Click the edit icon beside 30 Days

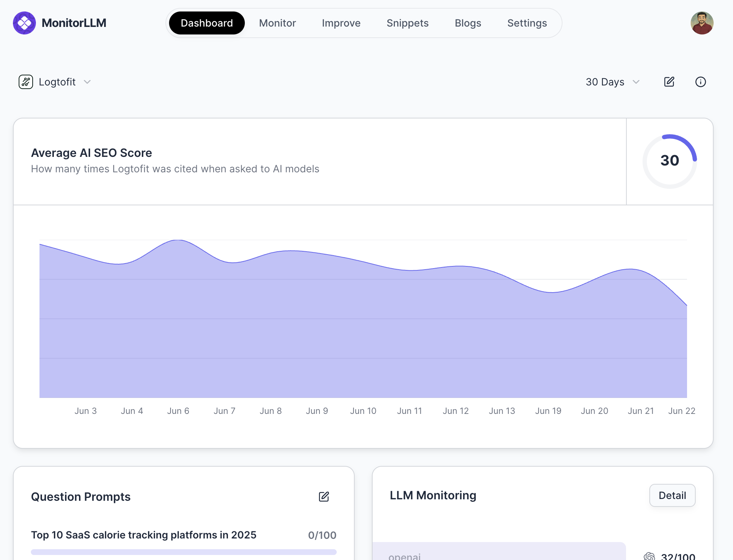point(669,82)
